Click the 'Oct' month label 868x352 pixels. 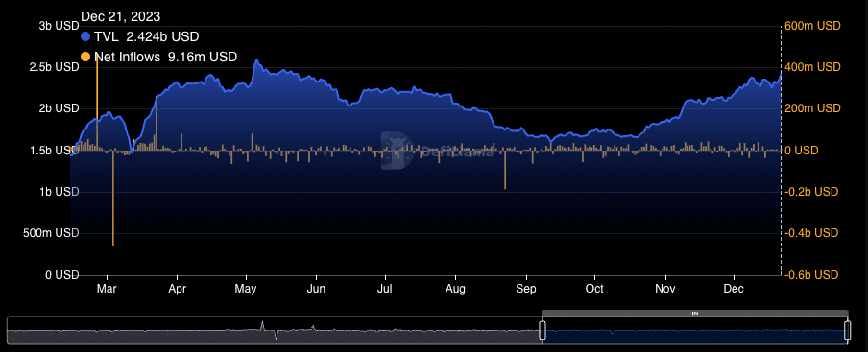[x=594, y=289]
